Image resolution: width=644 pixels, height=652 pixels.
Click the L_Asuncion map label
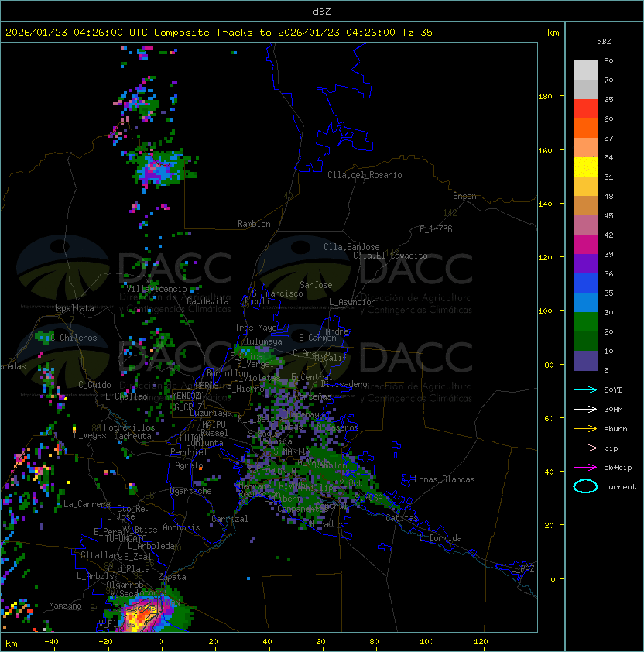point(352,302)
